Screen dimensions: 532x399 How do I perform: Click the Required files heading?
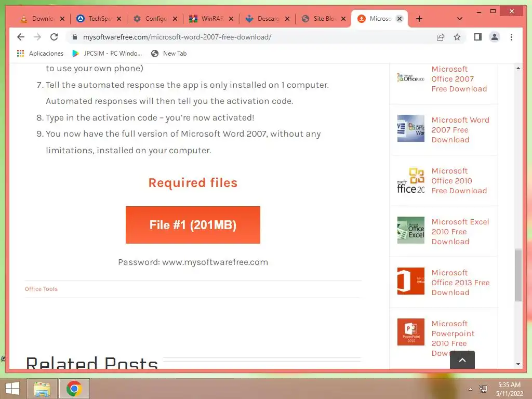click(x=193, y=183)
